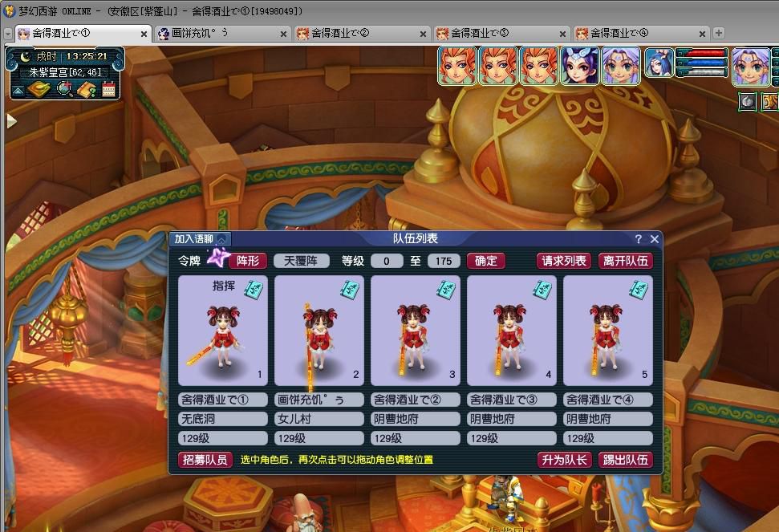The width and height of the screenshot is (779, 532).
Task: Select team member card number 5
Action: [x=608, y=331]
